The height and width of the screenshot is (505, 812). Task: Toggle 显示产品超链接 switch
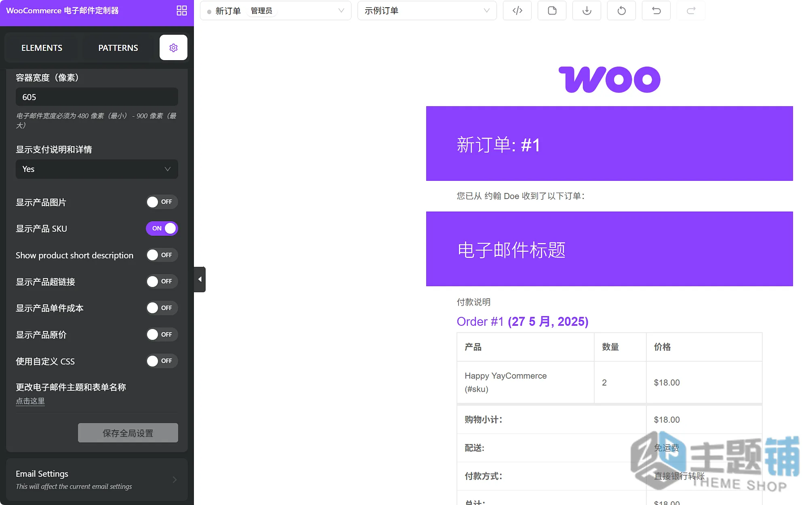tap(162, 281)
